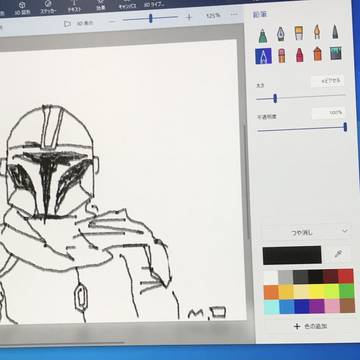Choose the black palette swatch
Viewport: 360px width, 360px height.
coord(316,276)
